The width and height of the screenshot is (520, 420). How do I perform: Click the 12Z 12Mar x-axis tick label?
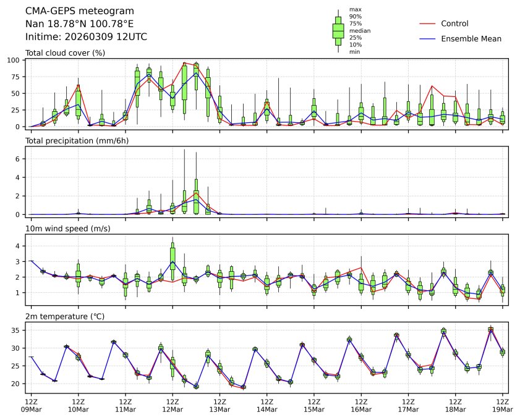click(x=173, y=405)
